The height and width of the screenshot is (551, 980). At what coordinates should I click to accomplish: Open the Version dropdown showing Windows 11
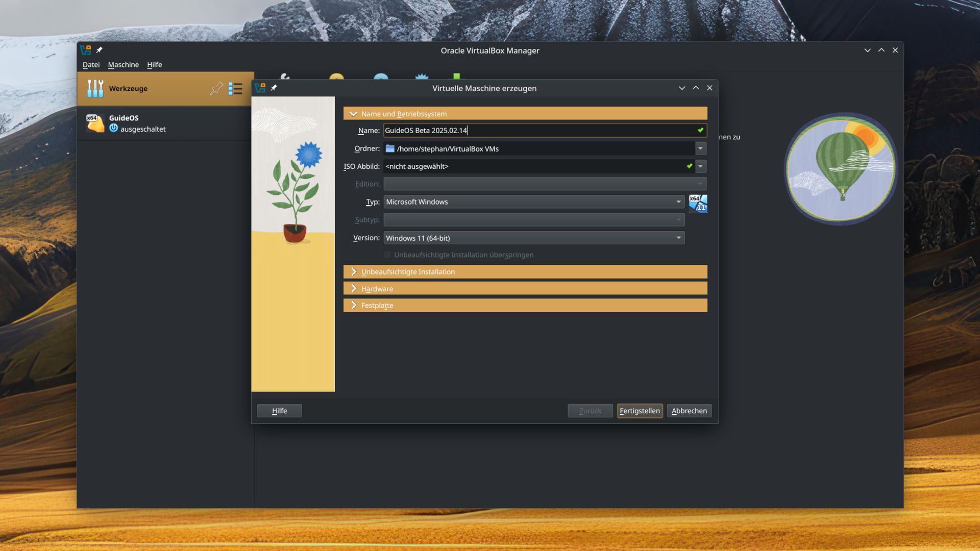coord(534,238)
